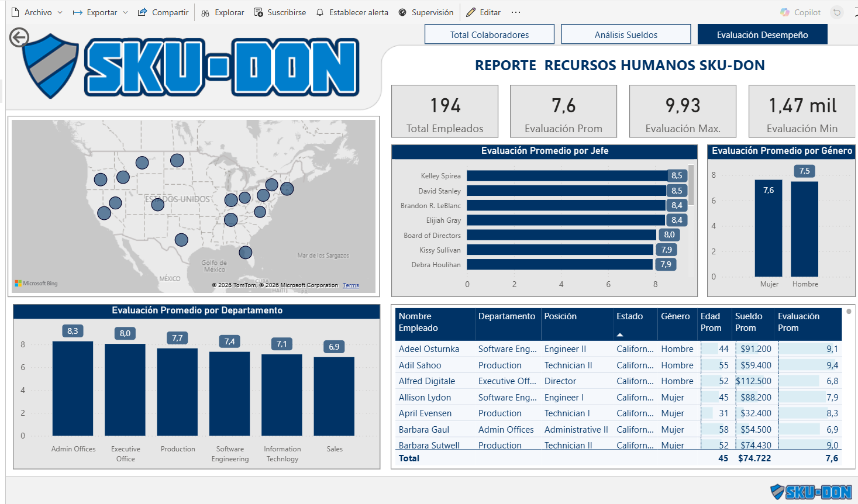Switch to Análisis Sueldos tab
Screen dimensions: 858x504
[626, 34]
